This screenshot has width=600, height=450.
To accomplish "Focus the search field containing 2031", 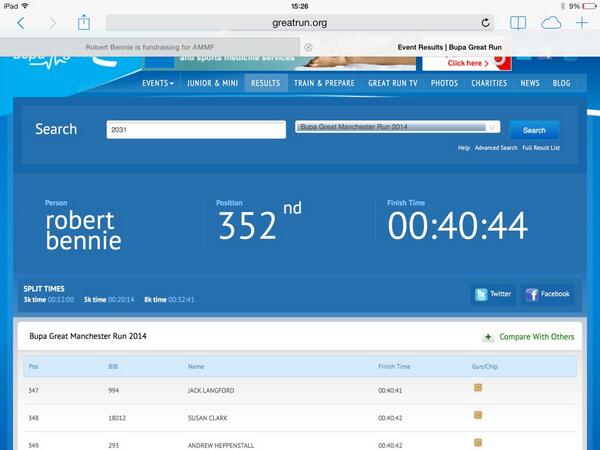I will click(196, 130).
